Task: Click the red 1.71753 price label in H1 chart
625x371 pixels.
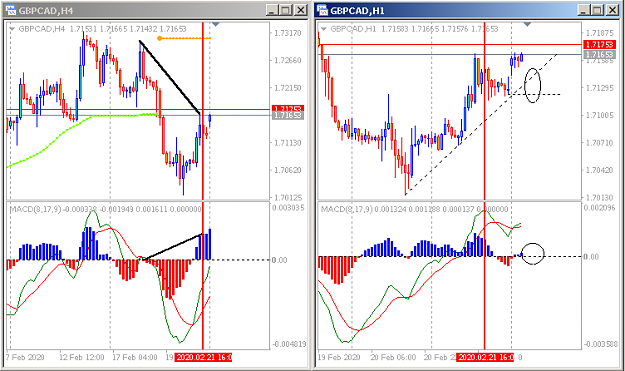Action: coord(599,45)
